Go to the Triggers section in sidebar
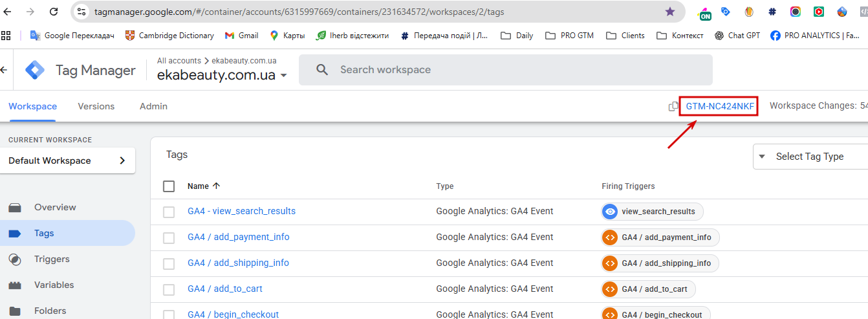The width and height of the screenshot is (868, 319). (x=52, y=259)
